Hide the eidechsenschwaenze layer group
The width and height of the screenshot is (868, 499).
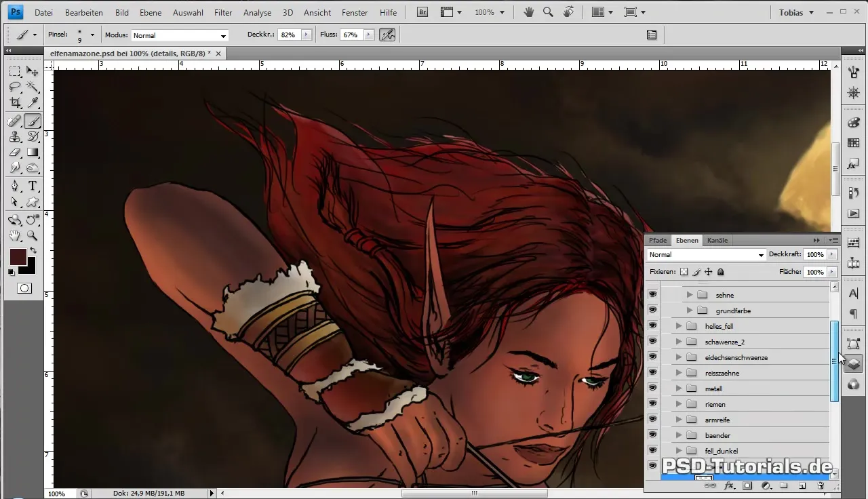653,357
